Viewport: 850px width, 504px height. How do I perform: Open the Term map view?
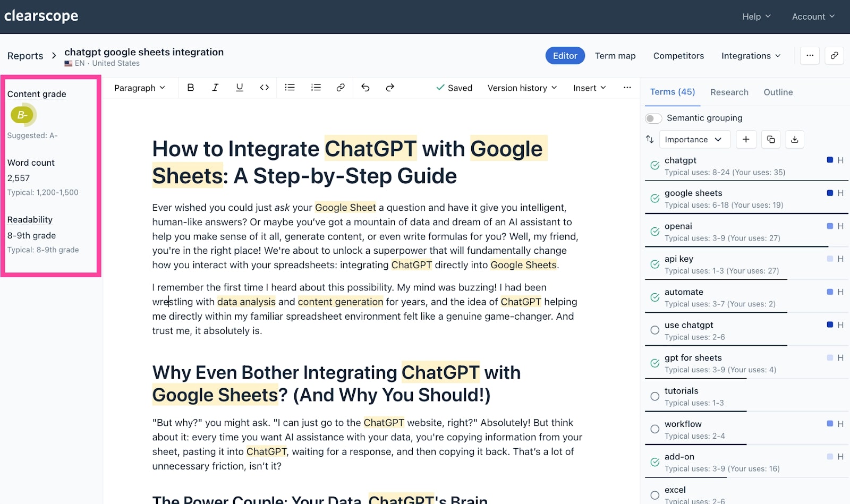(x=615, y=56)
